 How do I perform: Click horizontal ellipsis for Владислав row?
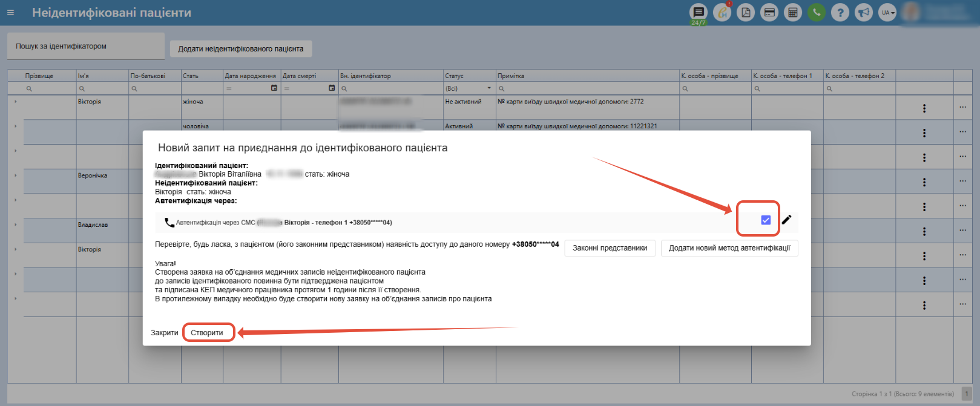point(963,230)
